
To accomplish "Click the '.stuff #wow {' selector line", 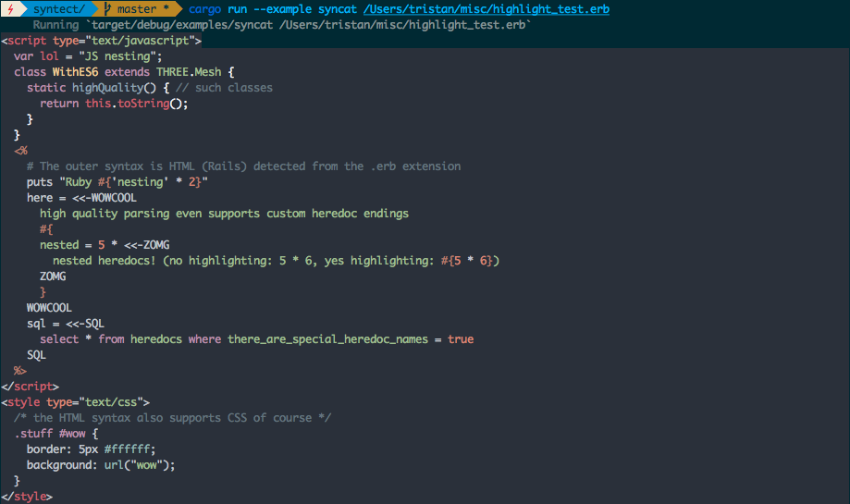I will [55, 434].
